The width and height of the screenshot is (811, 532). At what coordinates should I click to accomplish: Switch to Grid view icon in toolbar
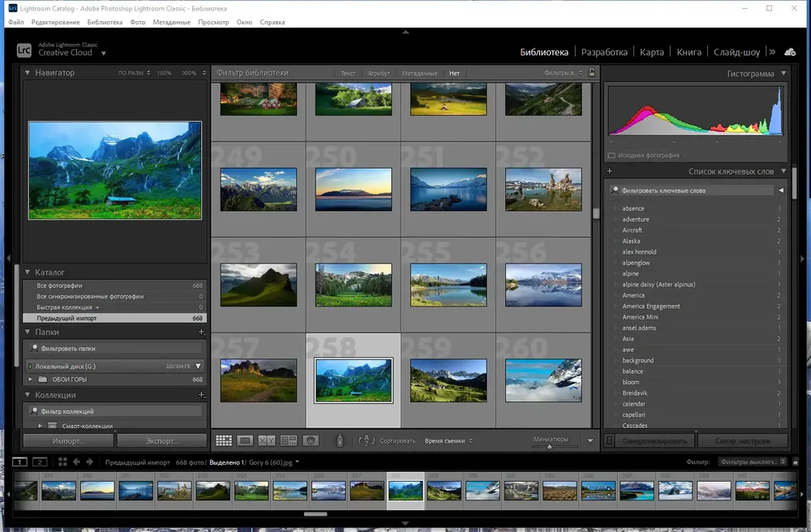224,440
